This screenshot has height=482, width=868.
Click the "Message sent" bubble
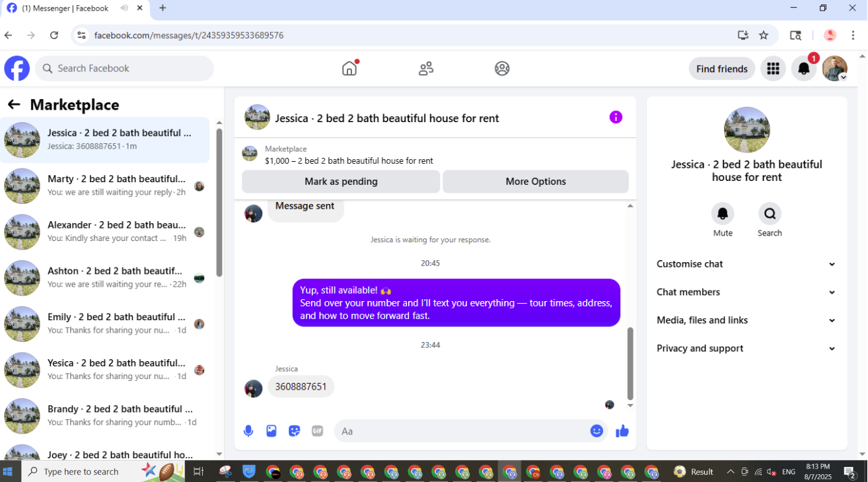(305, 209)
